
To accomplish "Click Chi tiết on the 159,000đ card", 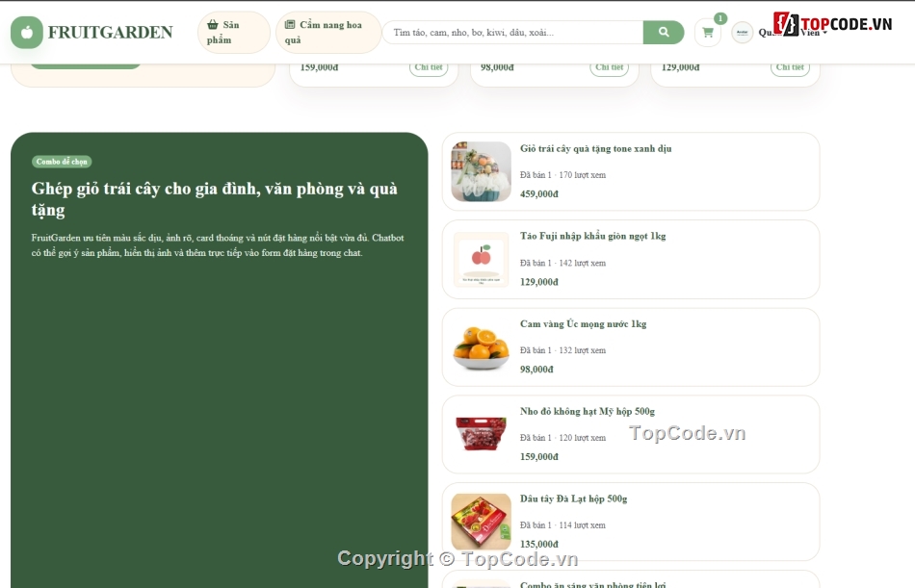I will 429,67.
